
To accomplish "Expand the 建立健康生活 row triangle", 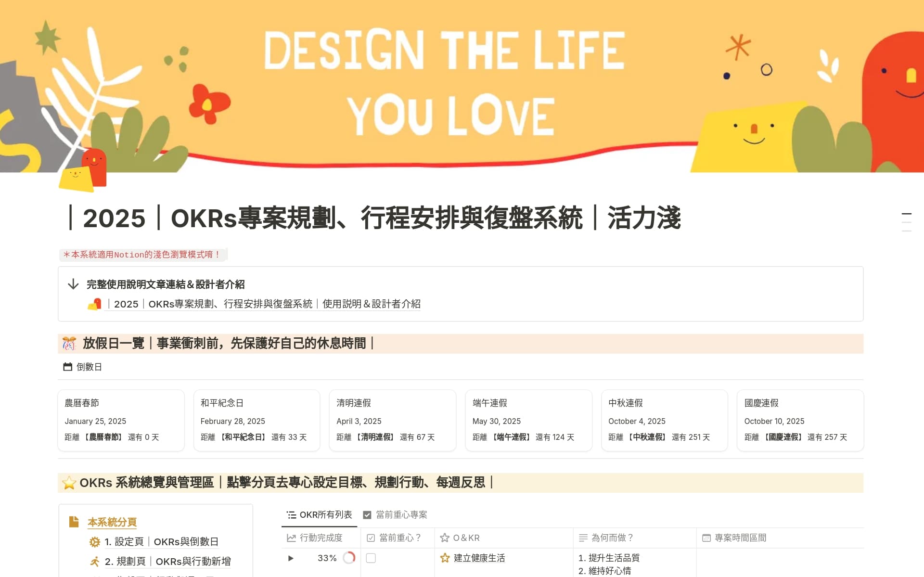I will point(291,558).
